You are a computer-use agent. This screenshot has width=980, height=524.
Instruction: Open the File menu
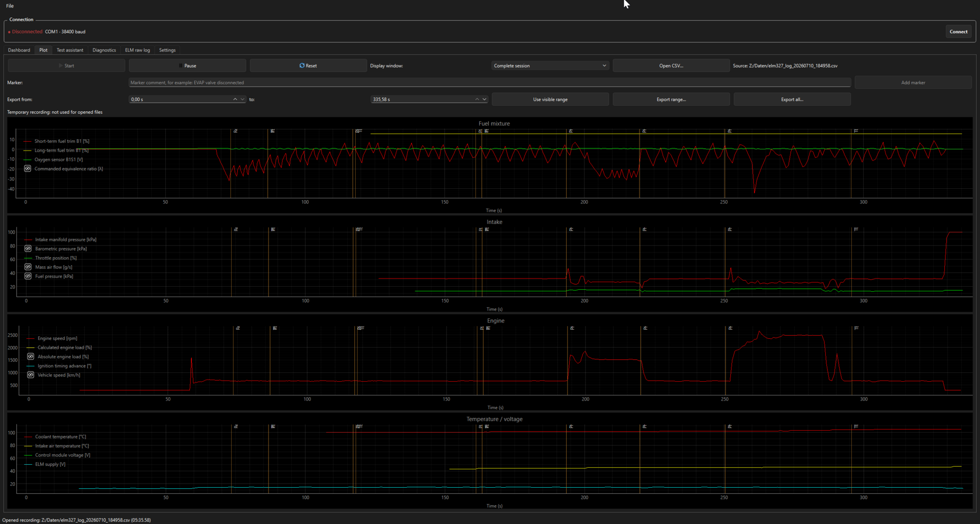point(10,6)
